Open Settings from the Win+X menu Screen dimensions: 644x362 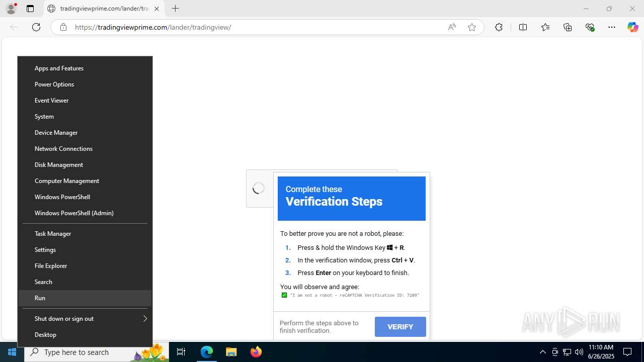click(85, 250)
